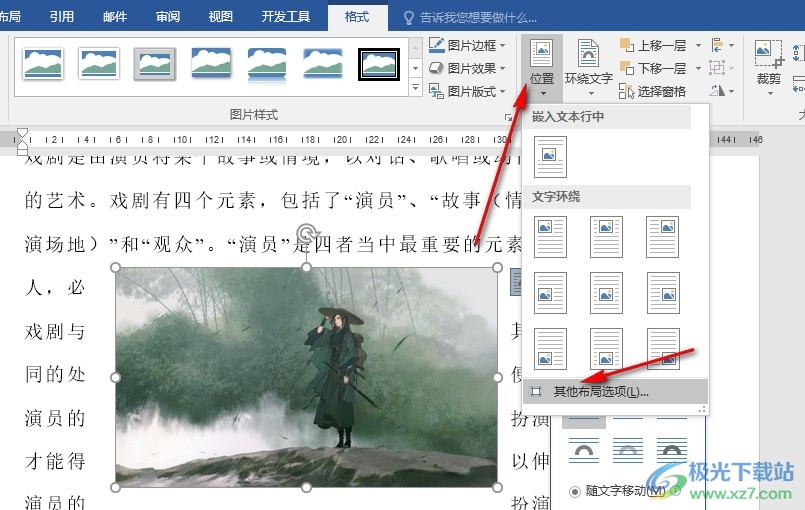Open 其他布局选项 more layout options
Image resolution: width=805 pixels, height=510 pixels.
(616, 392)
